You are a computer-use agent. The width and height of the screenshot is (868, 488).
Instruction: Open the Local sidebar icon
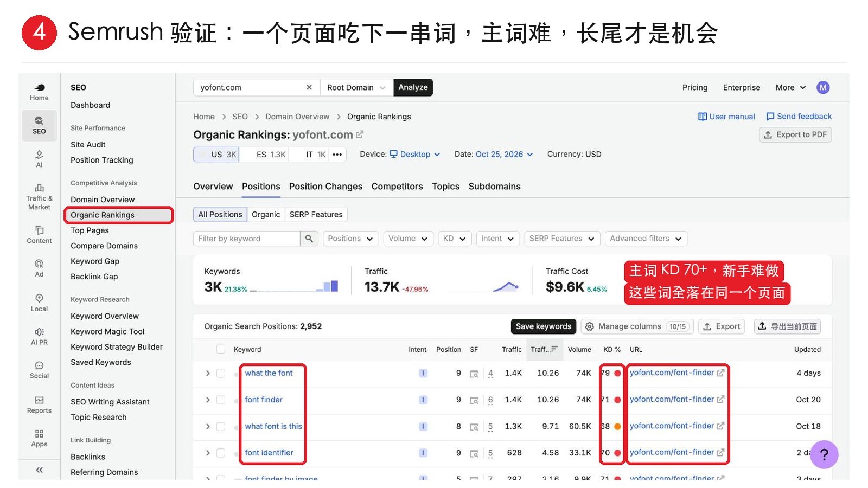point(39,303)
